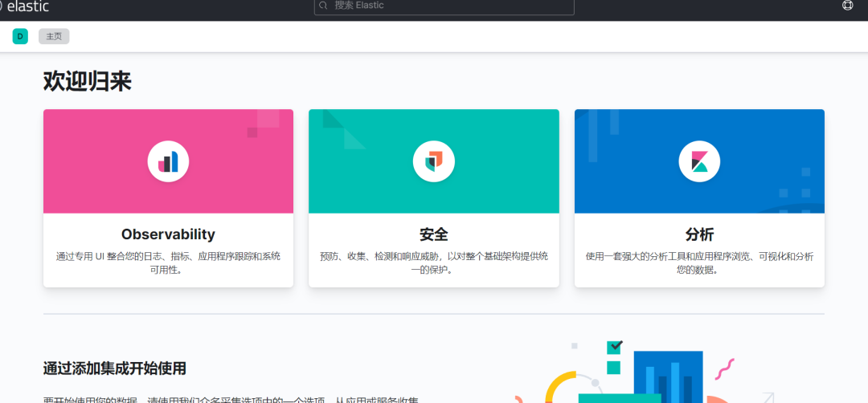This screenshot has width=868, height=403.
Task: Click the 通过添加集成开始使用 heading
Action: pyautogui.click(x=115, y=368)
